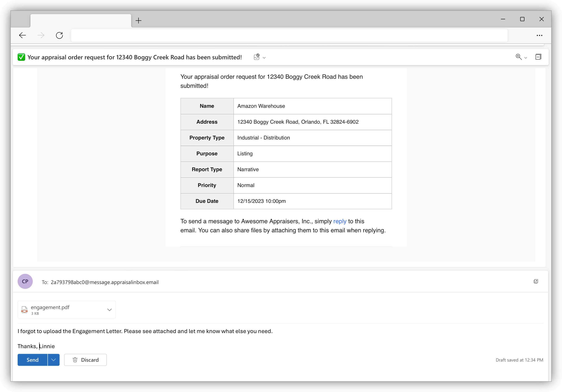This screenshot has height=392, width=562.
Task: Pop out the reply into a new window
Action: tap(536, 282)
